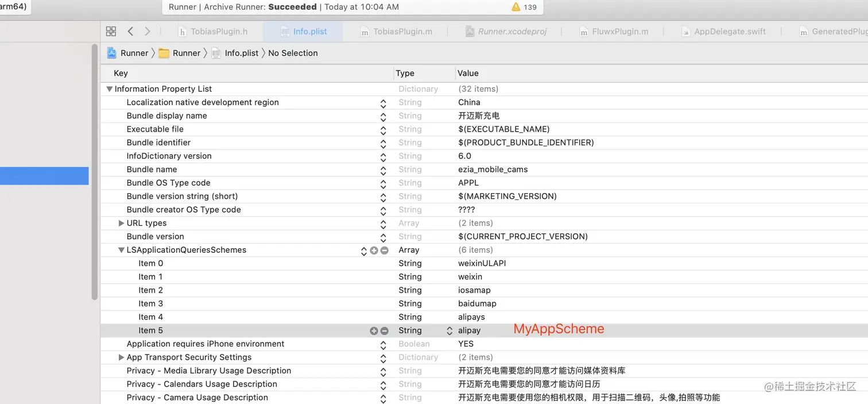The width and height of the screenshot is (868, 404).
Task: Select Privacy - Calendars Usage Description row
Action: 484,384
